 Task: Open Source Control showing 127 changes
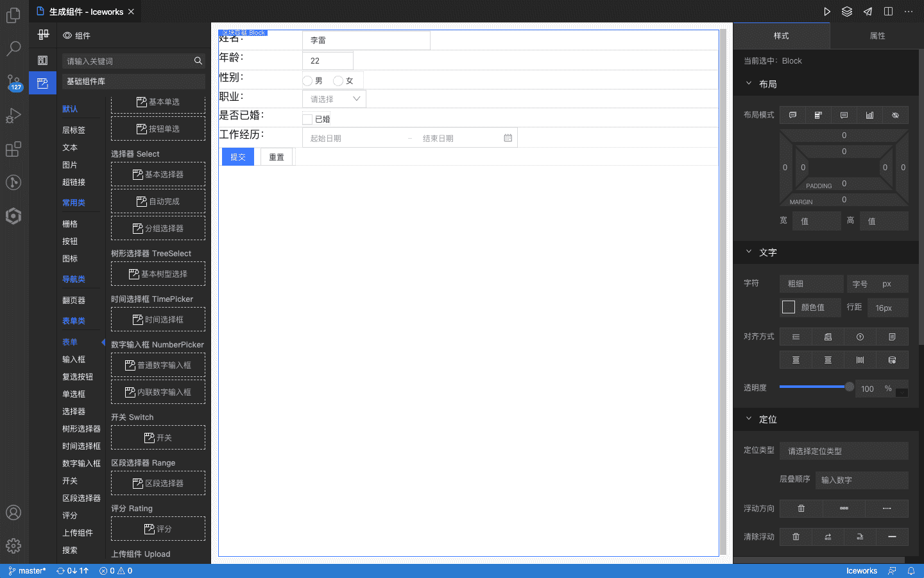(x=13, y=83)
